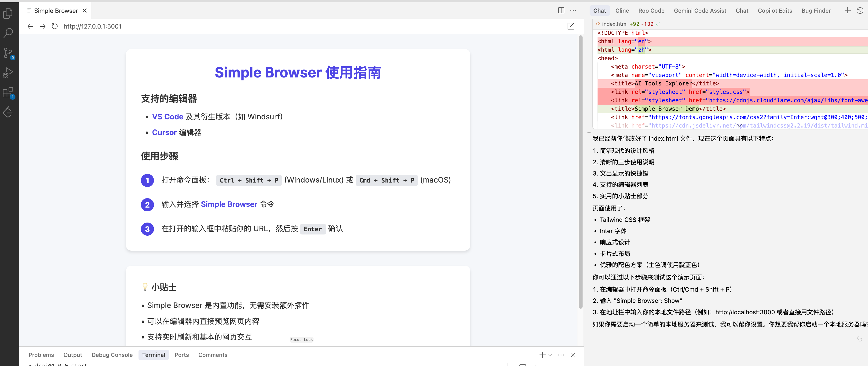Screen dimensions: 868x366
Task: Click the Cmd + Shift + P key label
Action: pos(387,180)
